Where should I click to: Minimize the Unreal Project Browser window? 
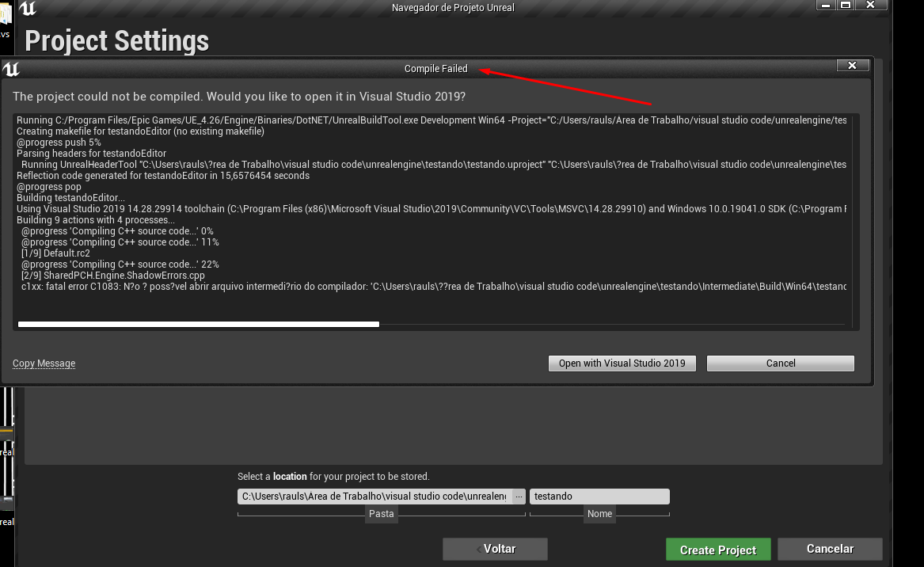(x=826, y=6)
